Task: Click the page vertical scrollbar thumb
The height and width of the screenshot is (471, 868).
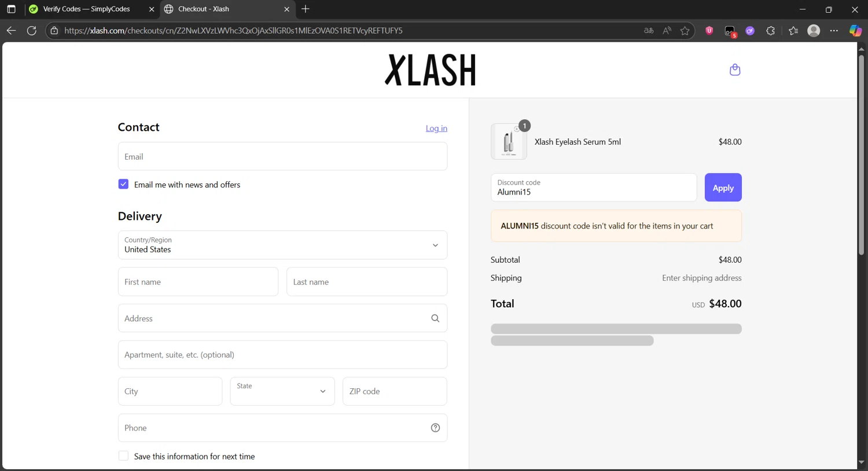Action: point(861,154)
